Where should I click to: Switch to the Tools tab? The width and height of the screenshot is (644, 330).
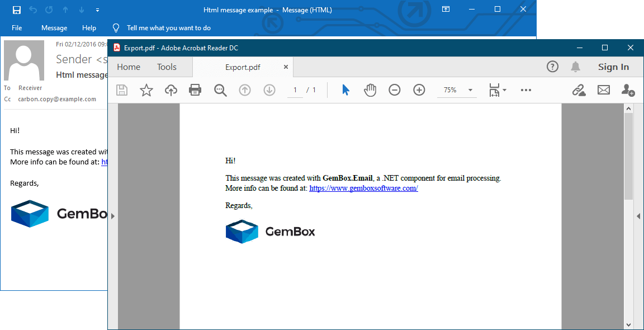coord(167,67)
